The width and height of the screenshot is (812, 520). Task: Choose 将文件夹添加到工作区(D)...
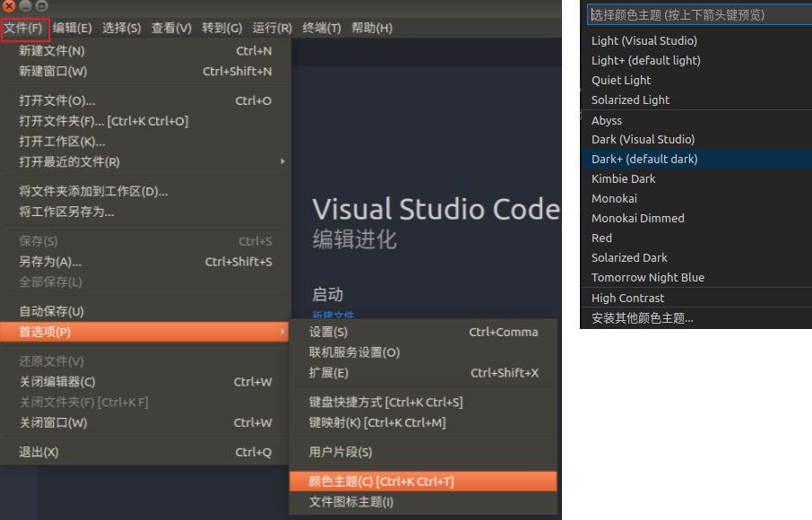point(145,192)
